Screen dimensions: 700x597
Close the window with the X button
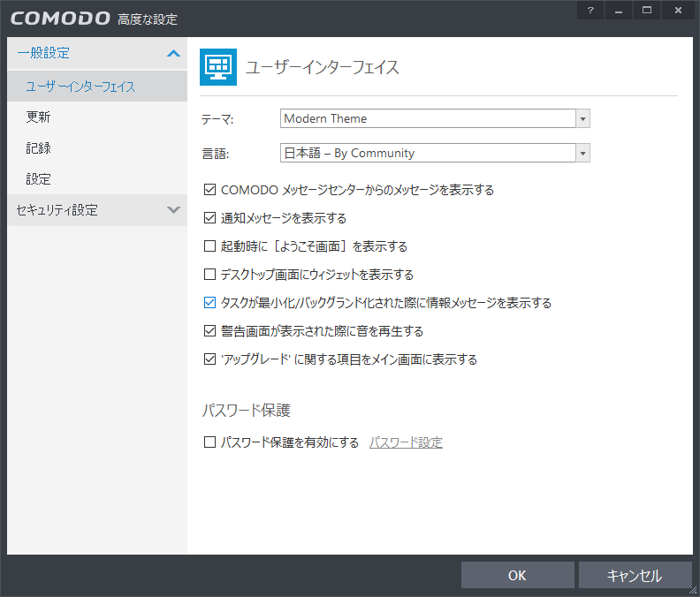click(x=678, y=11)
